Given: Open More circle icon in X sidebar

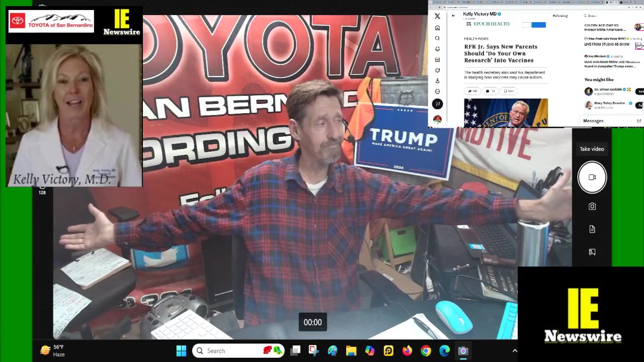Looking at the screenshot, I should point(437,92).
